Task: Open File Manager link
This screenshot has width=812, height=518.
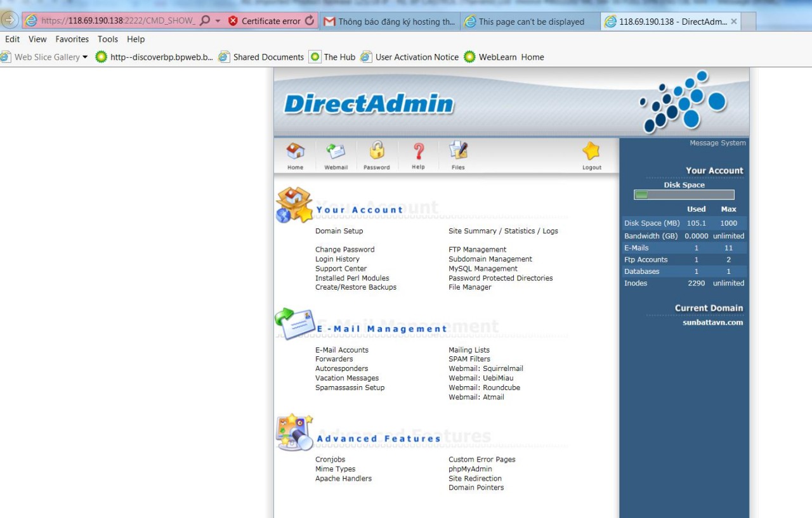Action: pyautogui.click(x=470, y=287)
